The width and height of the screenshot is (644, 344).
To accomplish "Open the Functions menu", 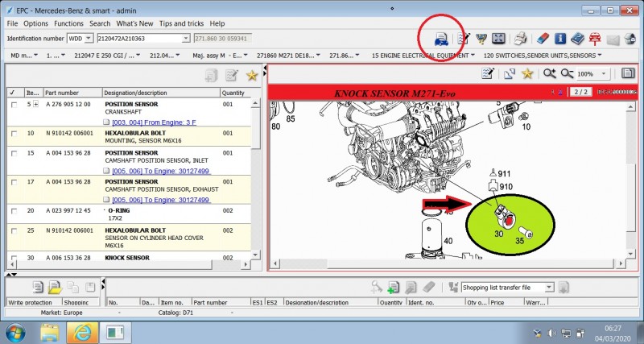I will (x=68, y=23).
